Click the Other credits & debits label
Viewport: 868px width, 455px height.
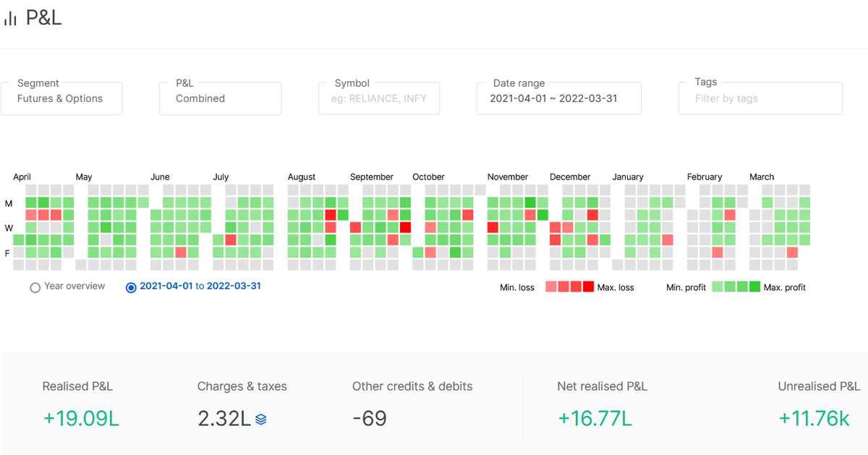[x=412, y=386]
